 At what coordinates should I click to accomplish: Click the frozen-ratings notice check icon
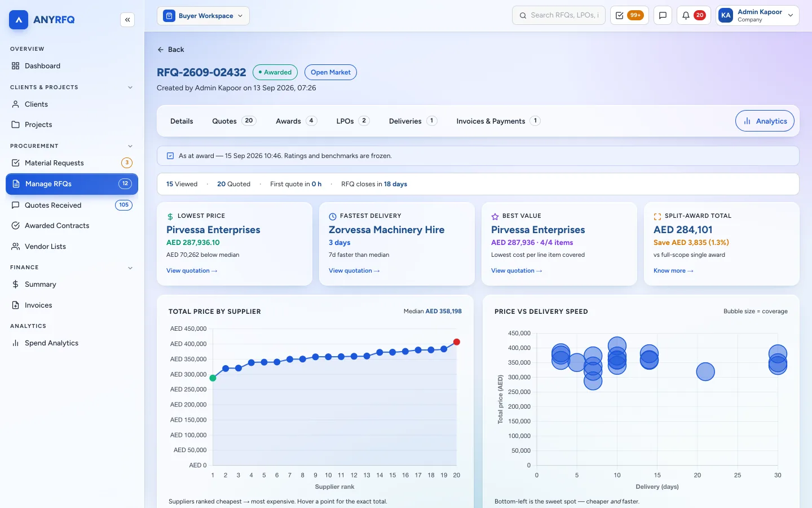coord(170,156)
